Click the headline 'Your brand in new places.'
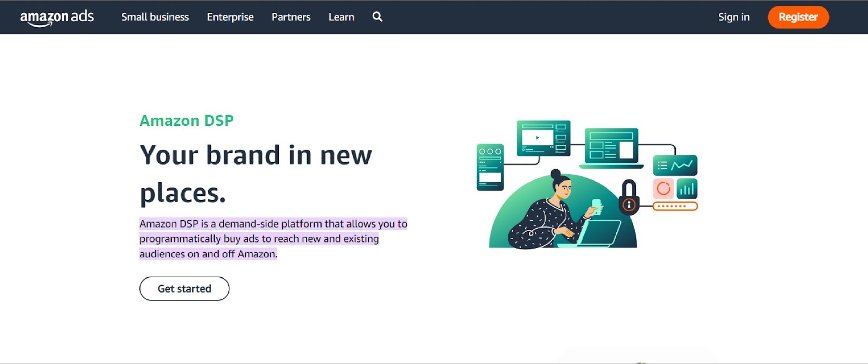 [256, 174]
